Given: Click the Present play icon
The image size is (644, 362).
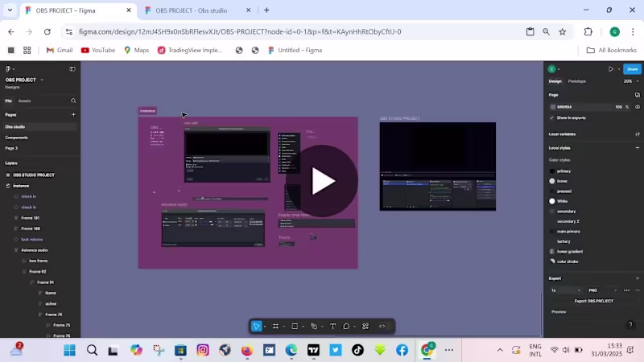Looking at the screenshot, I should point(611,69).
